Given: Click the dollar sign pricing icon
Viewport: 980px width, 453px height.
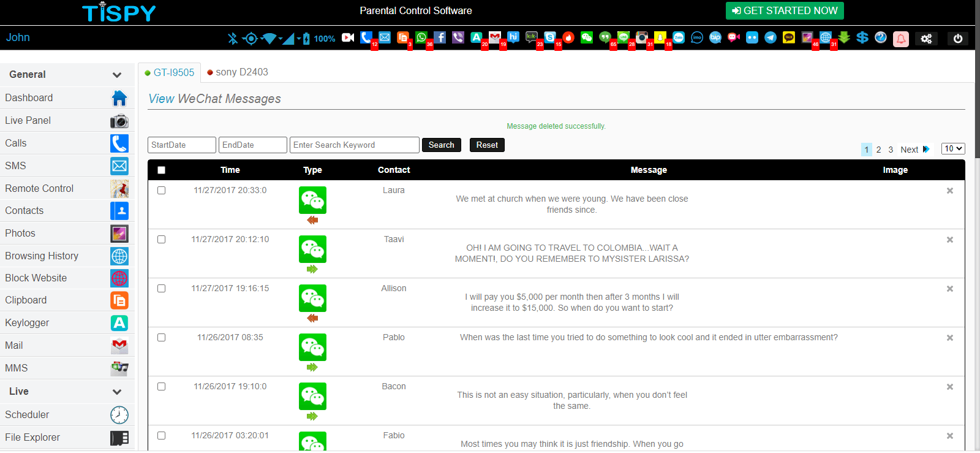Looking at the screenshot, I should pyautogui.click(x=862, y=37).
